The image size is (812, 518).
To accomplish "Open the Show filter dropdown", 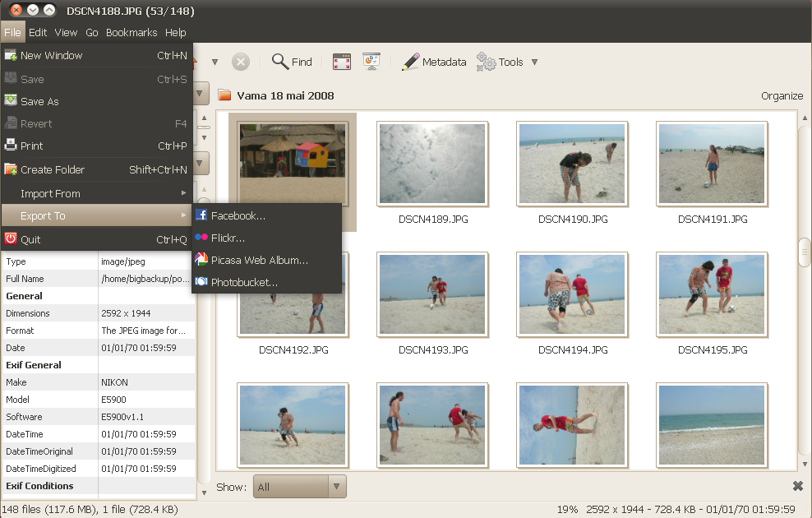I will (x=298, y=487).
